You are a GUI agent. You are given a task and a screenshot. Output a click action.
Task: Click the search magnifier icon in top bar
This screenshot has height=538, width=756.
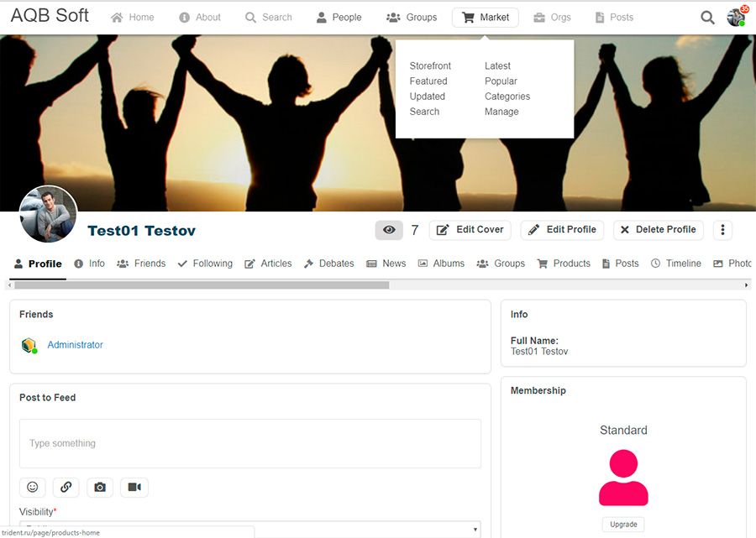(x=707, y=18)
